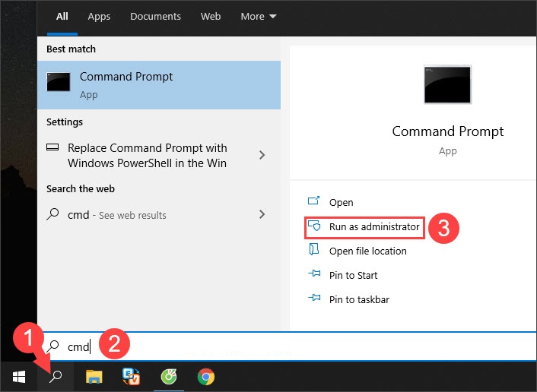Switch to the Apps tab
537x392 pixels.
click(99, 17)
